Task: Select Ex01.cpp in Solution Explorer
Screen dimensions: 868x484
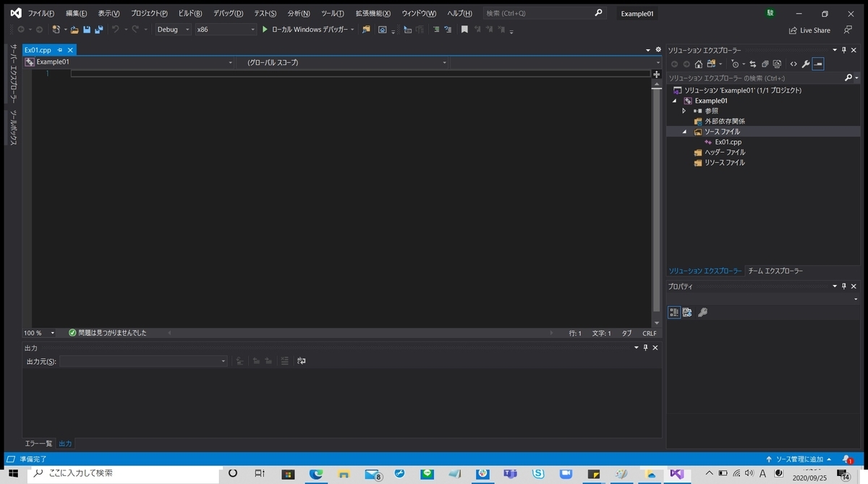Action: point(728,142)
